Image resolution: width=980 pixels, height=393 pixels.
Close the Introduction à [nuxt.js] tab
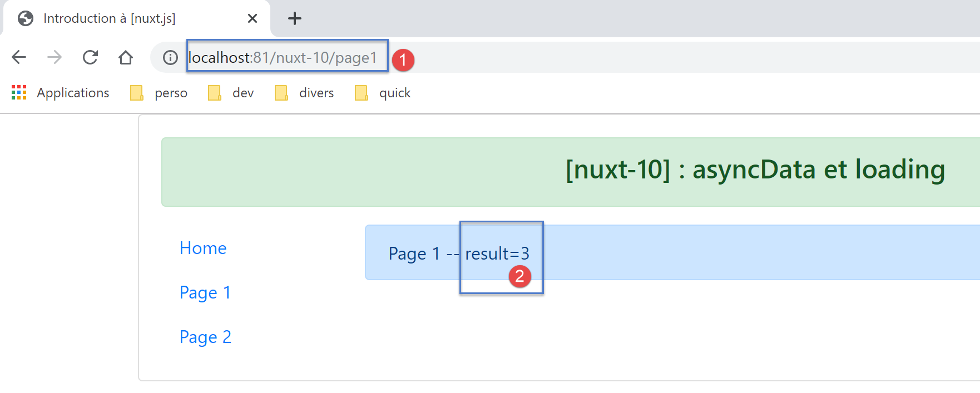coord(252,18)
